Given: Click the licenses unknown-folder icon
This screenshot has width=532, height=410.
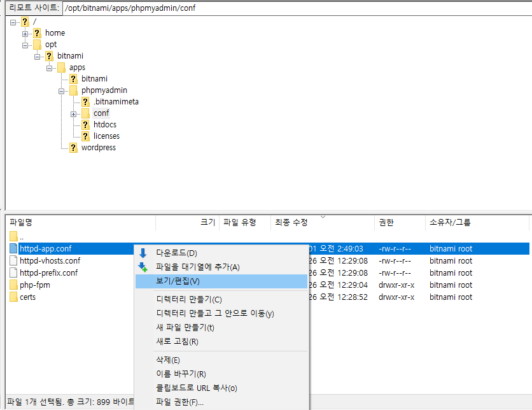Looking at the screenshot, I should pyautogui.click(x=85, y=136).
